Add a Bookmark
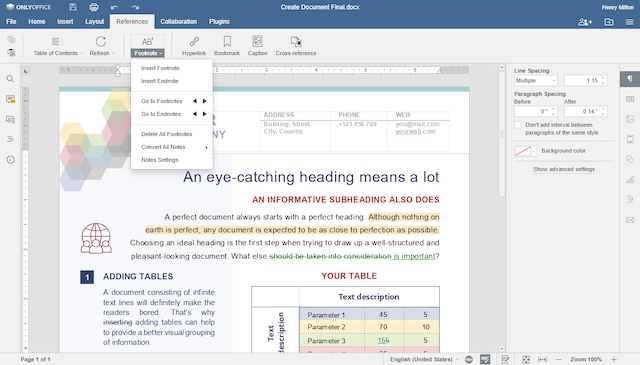 pyautogui.click(x=227, y=45)
